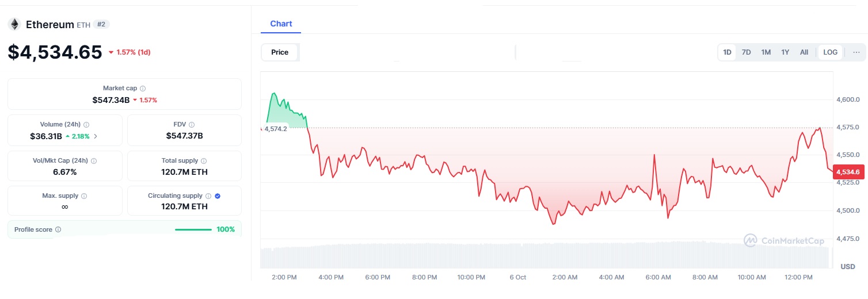Toggle the LOG scale button
Image resolution: width=868 pixels, height=299 pixels.
point(830,52)
